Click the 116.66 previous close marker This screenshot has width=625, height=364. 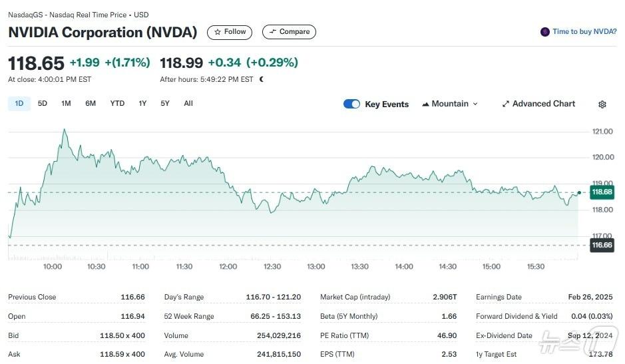pyautogui.click(x=602, y=245)
